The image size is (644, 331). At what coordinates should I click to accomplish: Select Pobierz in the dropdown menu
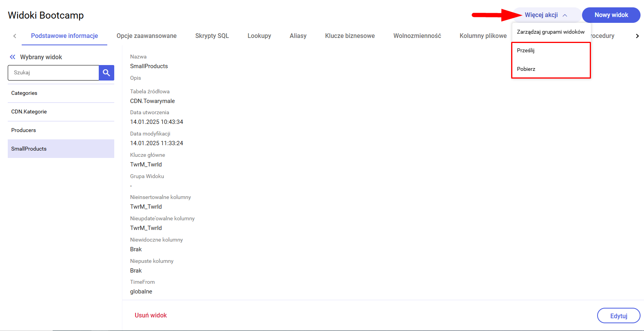551,69
